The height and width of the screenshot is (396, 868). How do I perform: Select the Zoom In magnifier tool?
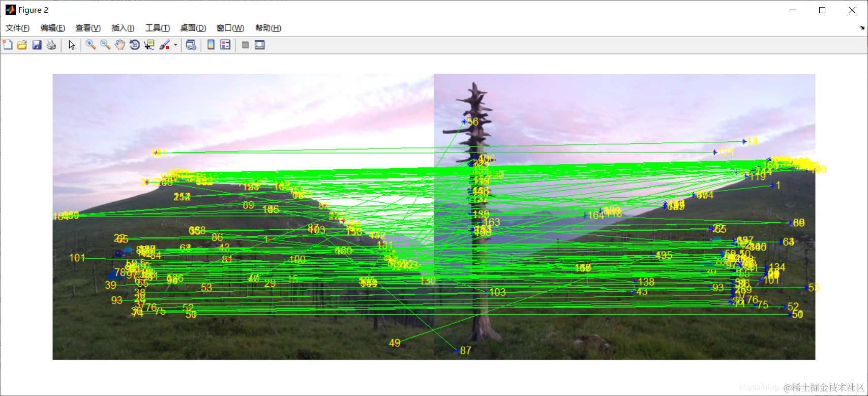click(91, 45)
